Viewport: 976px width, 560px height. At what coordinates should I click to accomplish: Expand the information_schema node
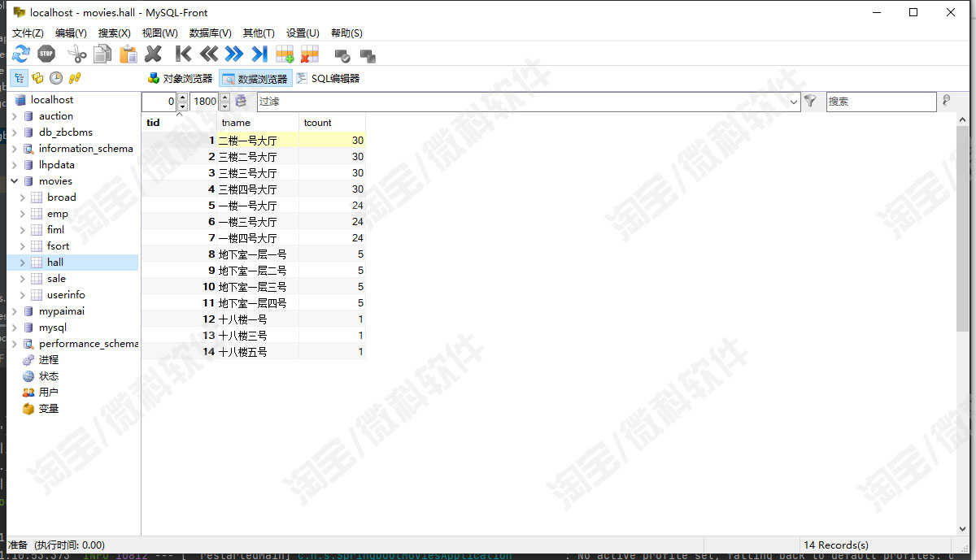tap(14, 149)
